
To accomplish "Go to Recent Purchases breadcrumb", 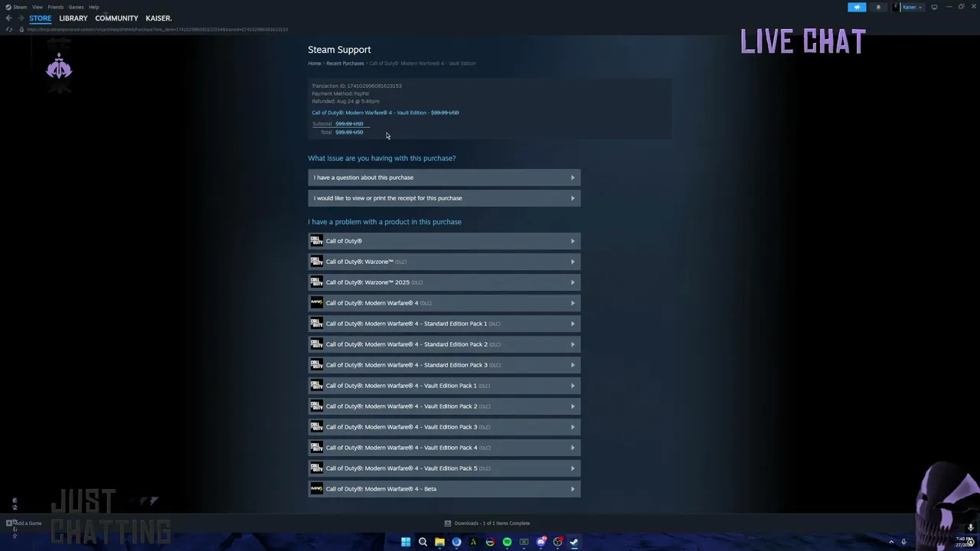I will (345, 64).
